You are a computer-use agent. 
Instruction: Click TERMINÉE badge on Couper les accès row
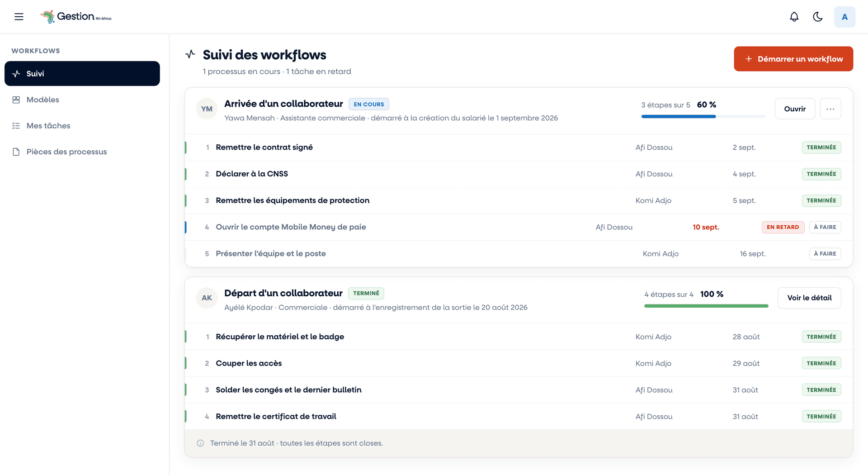821,363
